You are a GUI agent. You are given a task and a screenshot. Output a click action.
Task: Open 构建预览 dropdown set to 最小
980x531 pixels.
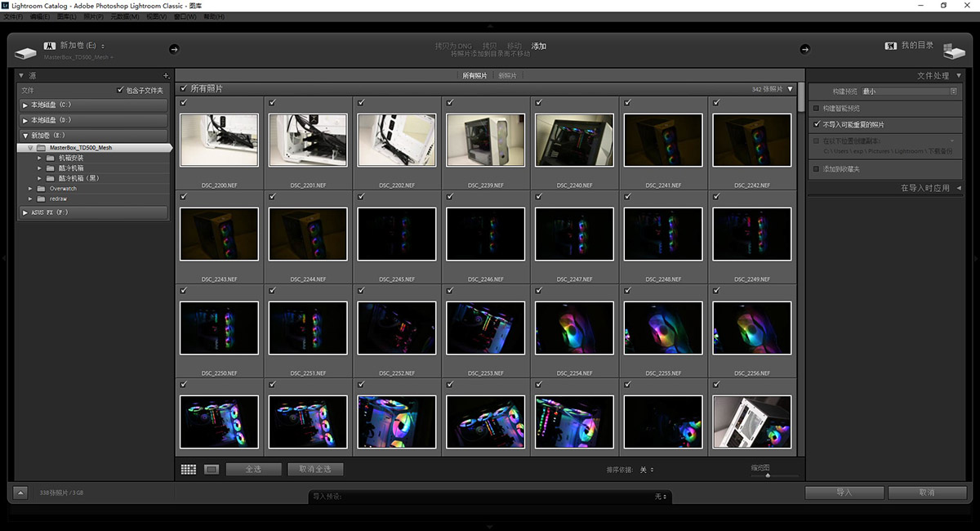pos(908,91)
